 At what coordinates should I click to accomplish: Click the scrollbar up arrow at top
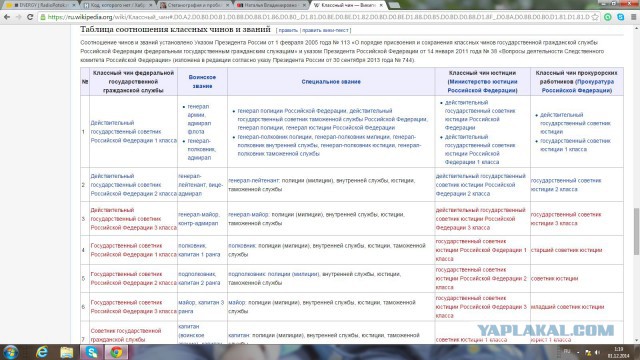point(636,28)
